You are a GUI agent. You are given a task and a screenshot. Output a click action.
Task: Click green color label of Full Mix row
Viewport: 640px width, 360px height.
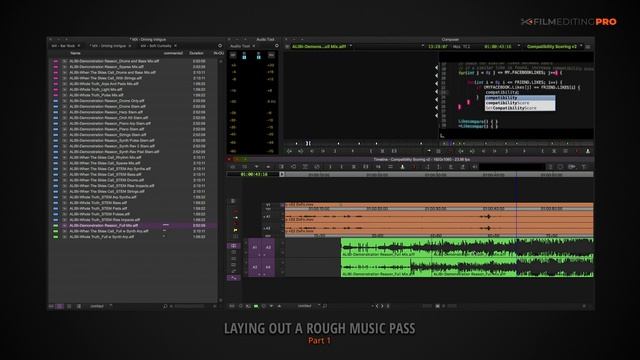pyautogui.click(x=56, y=225)
